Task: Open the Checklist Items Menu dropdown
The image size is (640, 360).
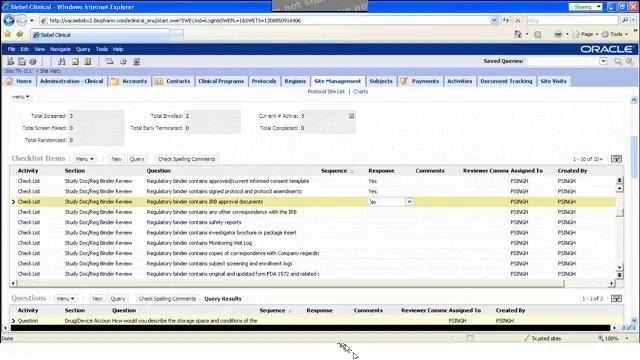Action: pos(85,159)
